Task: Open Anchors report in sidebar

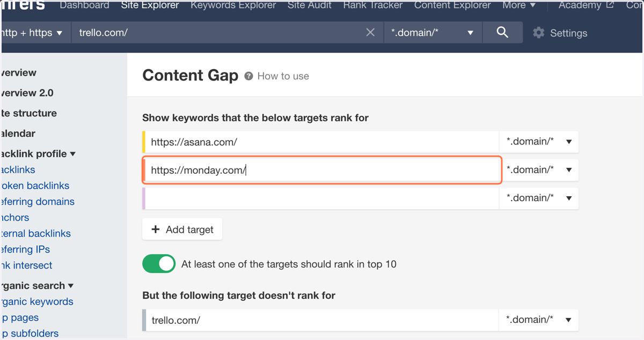Action: pyautogui.click(x=16, y=218)
